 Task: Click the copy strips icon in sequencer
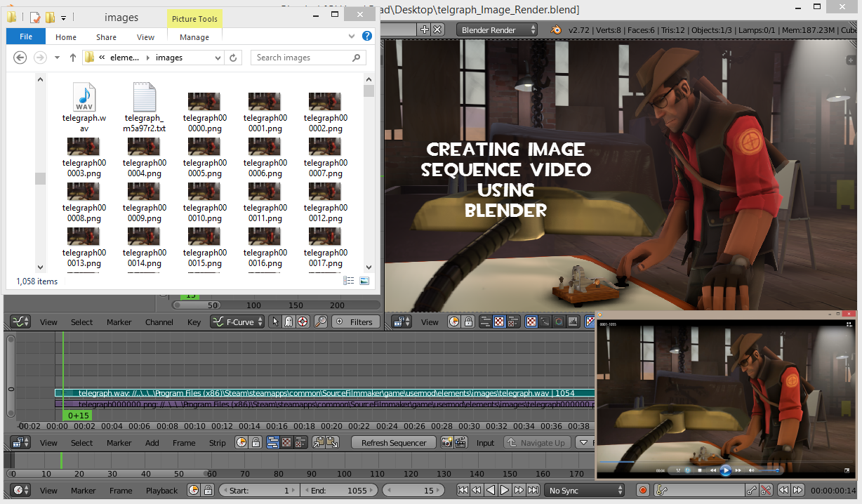318,443
